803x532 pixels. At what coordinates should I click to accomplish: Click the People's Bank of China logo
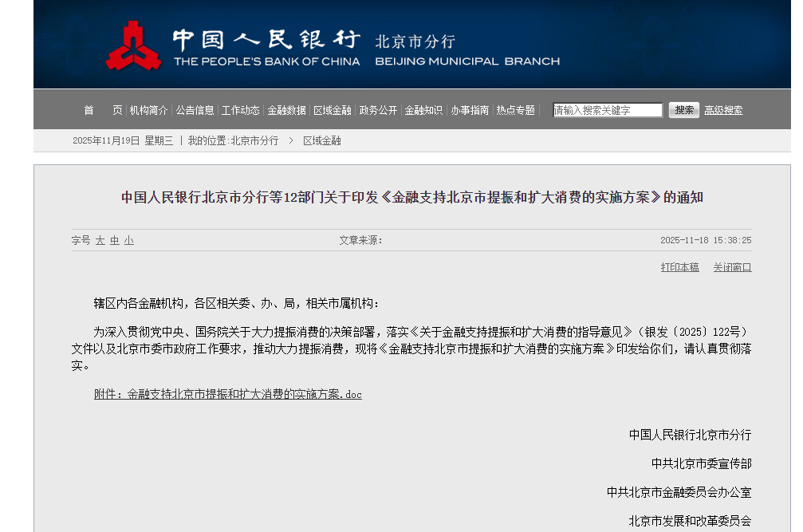133,45
